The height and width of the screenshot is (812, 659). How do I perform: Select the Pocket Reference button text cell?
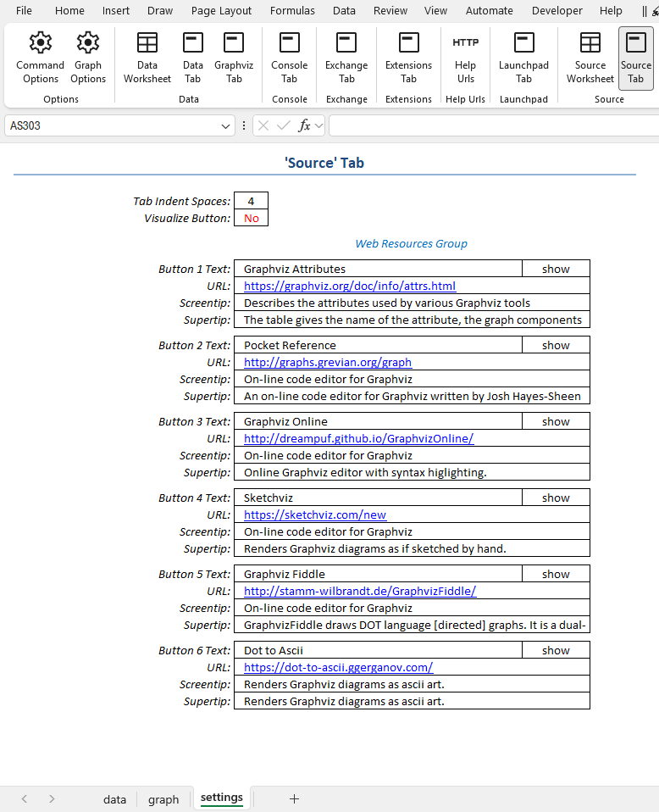coord(378,345)
